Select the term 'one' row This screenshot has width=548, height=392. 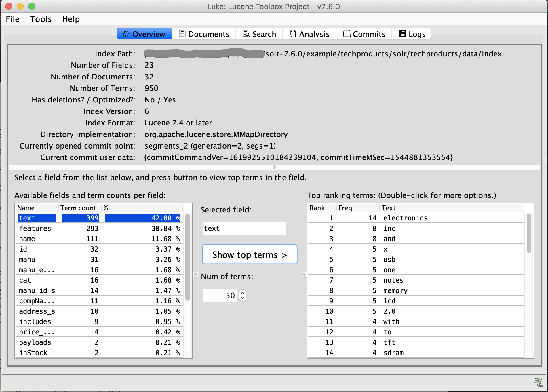click(416, 270)
